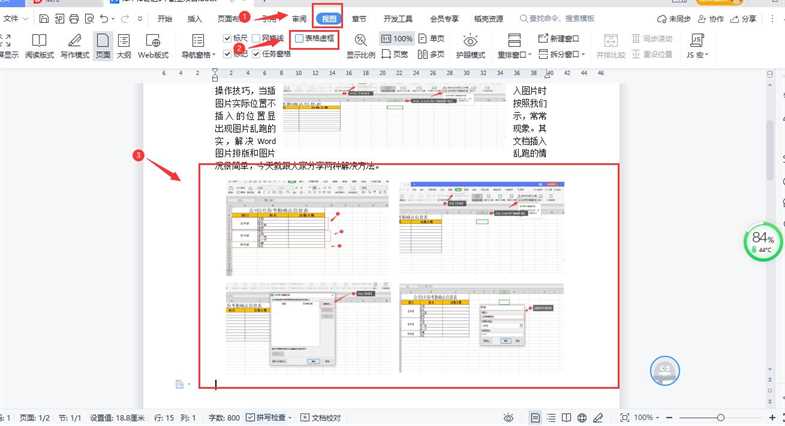Switch to 写作模式 writing mode
Viewport: 785px width, 426px height.
[x=76, y=44]
